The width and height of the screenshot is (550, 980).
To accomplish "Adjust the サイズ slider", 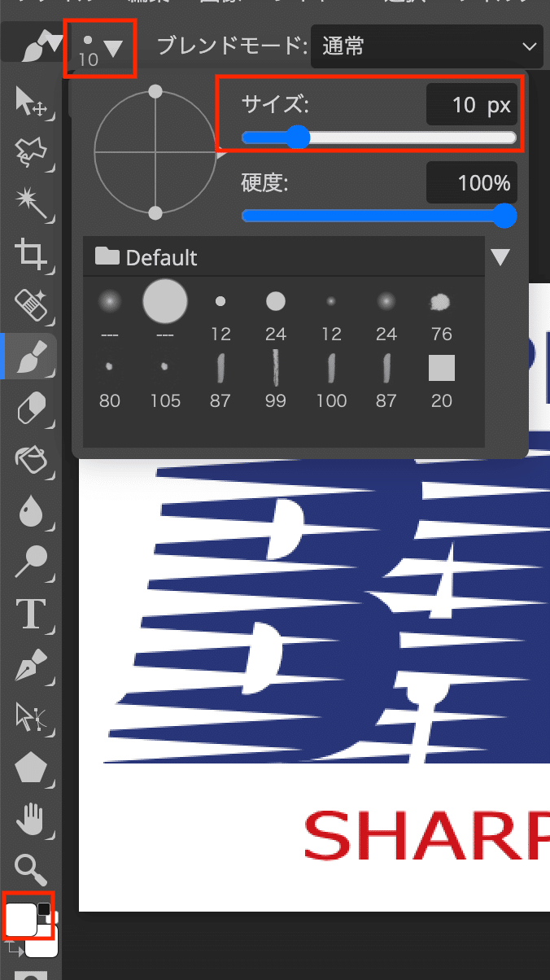I will (x=379, y=138).
